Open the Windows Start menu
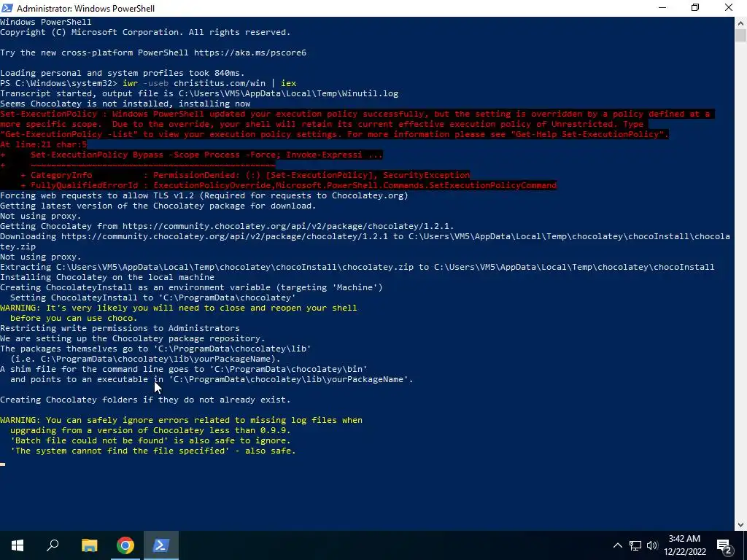The width and height of the screenshot is (747, 560). tap(18, 545)
